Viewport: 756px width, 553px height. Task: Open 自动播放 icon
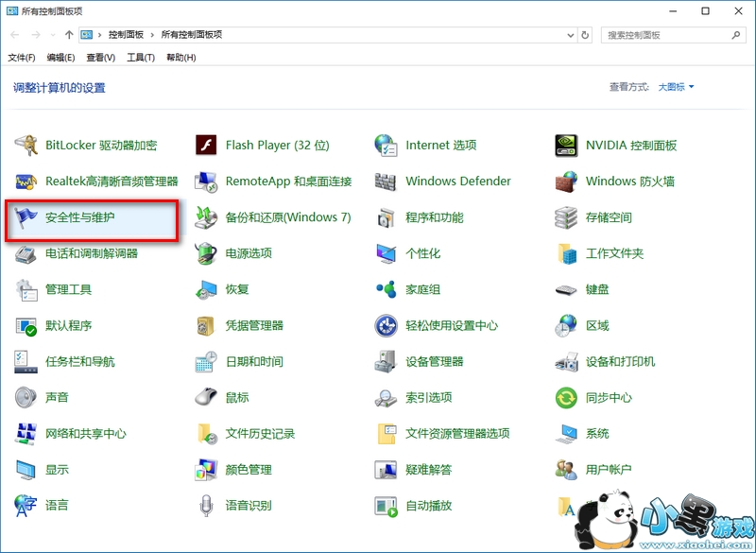point(386,506)
